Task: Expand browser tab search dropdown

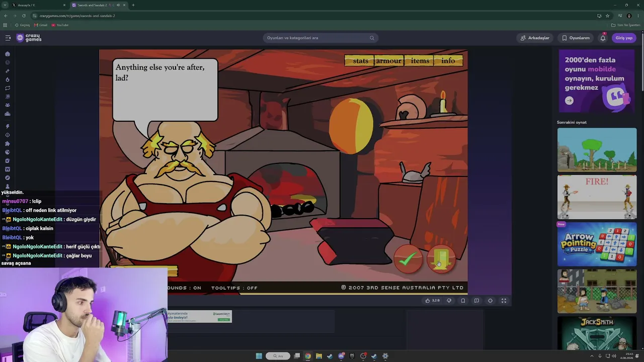Action: 5,5
